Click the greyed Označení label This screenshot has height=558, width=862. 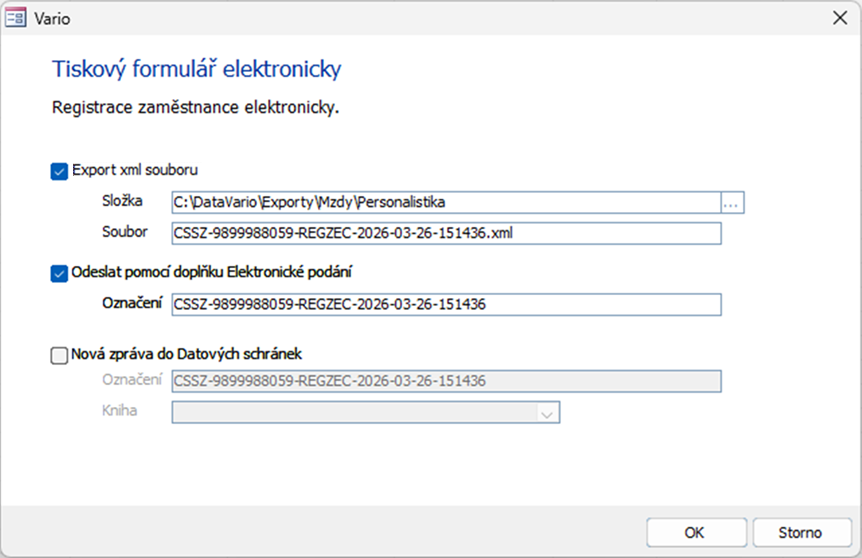pos(132,380)
